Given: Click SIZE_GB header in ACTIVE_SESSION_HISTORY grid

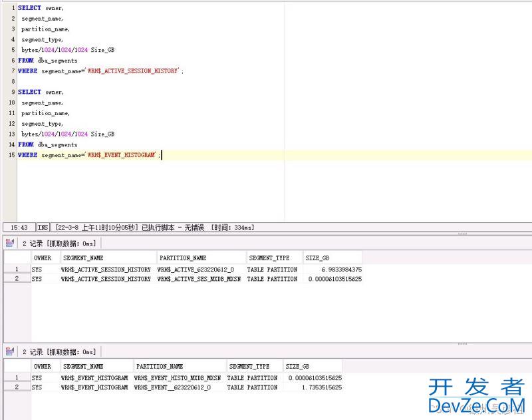Looking at the screenshot, I should coord(332,258).
